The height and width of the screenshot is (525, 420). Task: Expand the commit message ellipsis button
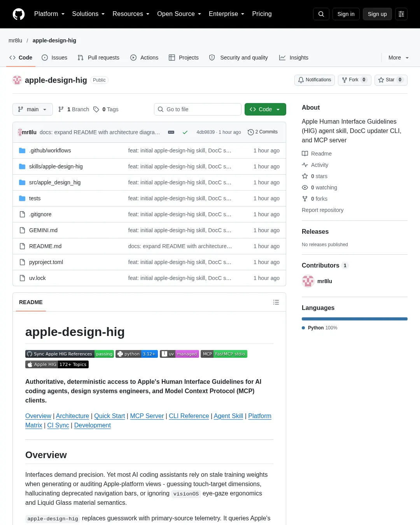click(x=171, y=132)
